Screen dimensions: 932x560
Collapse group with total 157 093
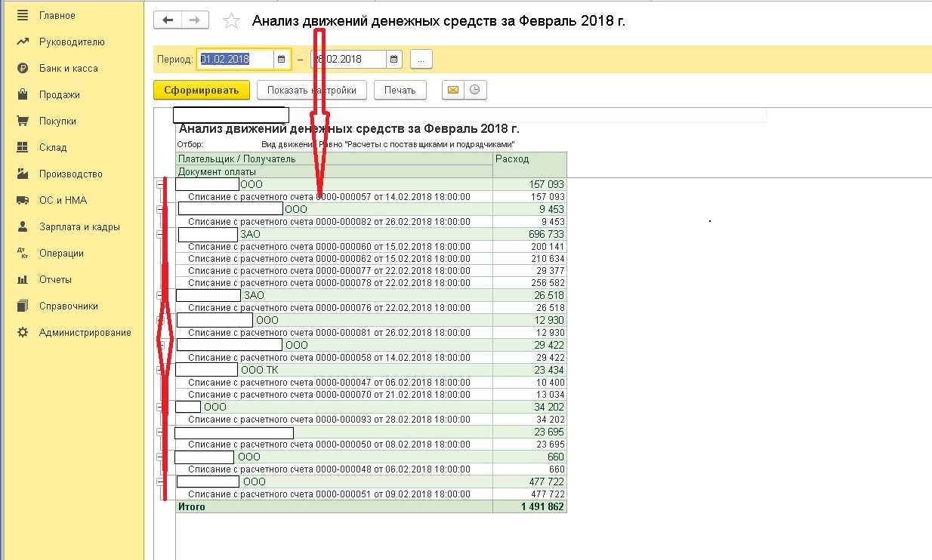pyautogui.click(x=160, y=184)
